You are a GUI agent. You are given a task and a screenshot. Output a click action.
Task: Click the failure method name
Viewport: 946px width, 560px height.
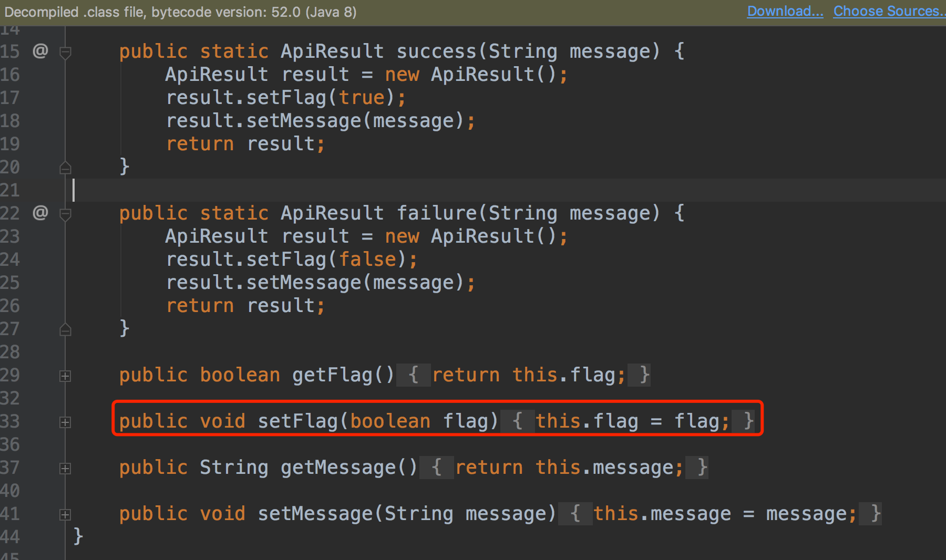[x=437, y=213]
